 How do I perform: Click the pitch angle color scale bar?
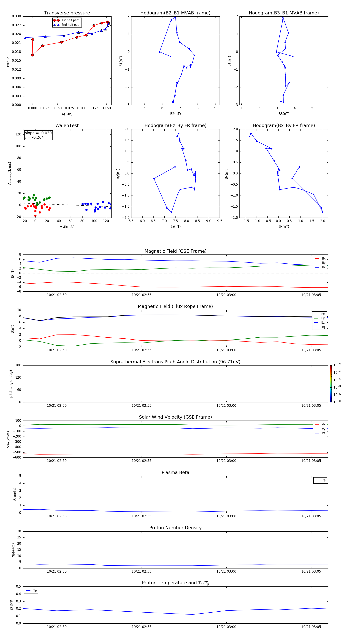coord(331,383)
